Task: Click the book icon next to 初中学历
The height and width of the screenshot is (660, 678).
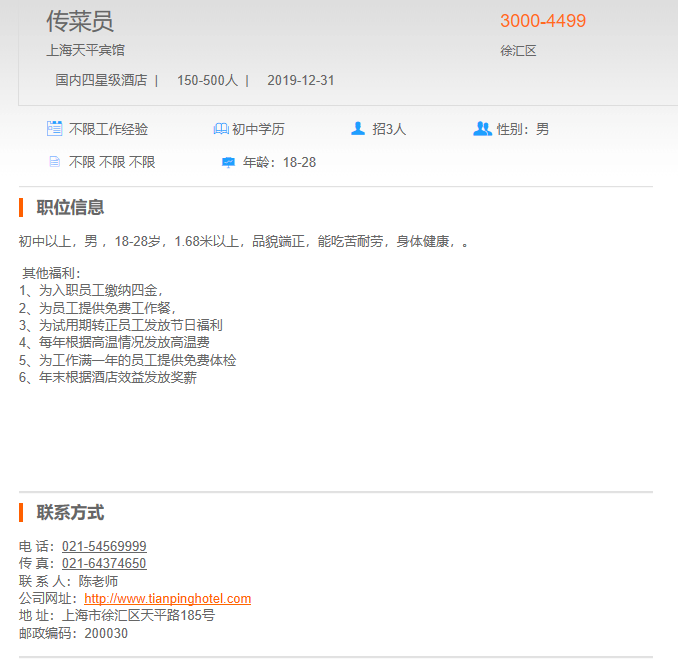Action: [221, 129]
